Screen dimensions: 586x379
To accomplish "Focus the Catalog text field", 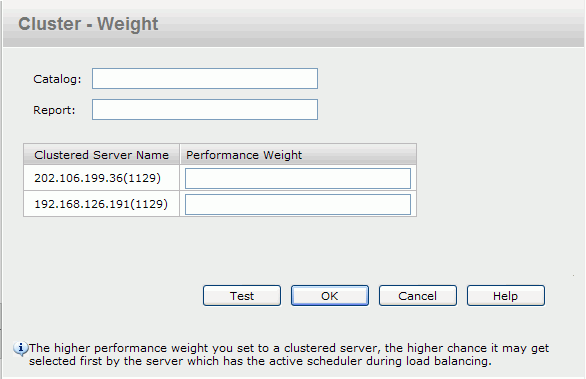I will coord(205,78).
